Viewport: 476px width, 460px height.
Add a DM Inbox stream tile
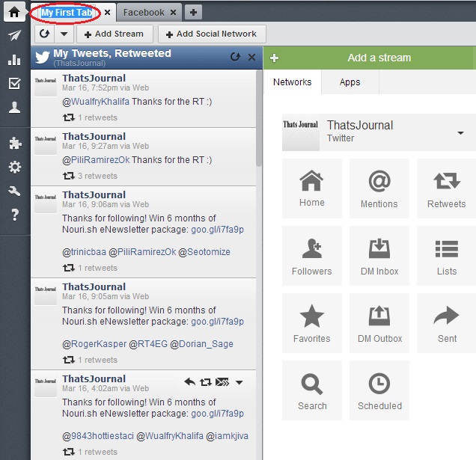pos(379,256)
